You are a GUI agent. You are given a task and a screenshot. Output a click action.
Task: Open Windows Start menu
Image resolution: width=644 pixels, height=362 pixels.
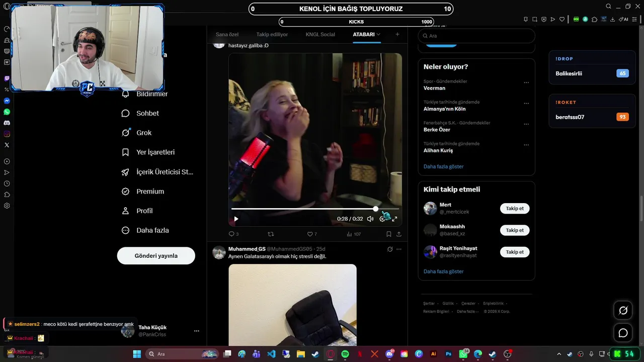[x=137, y=354]
